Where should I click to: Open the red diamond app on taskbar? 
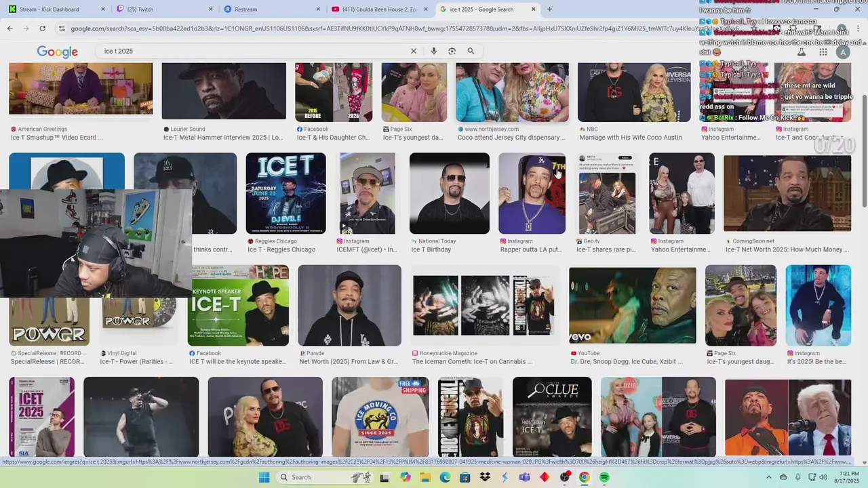pos(545,477)
